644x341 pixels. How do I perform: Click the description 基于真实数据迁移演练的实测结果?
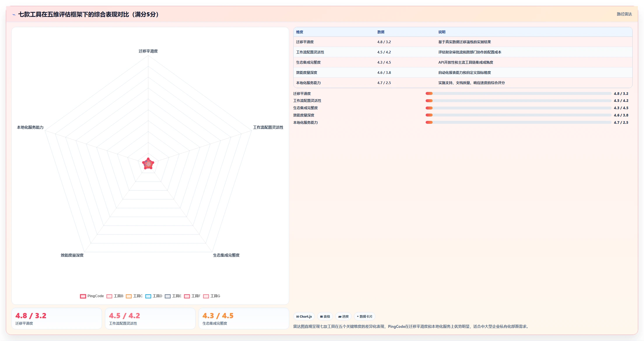[x=464, y=42]
